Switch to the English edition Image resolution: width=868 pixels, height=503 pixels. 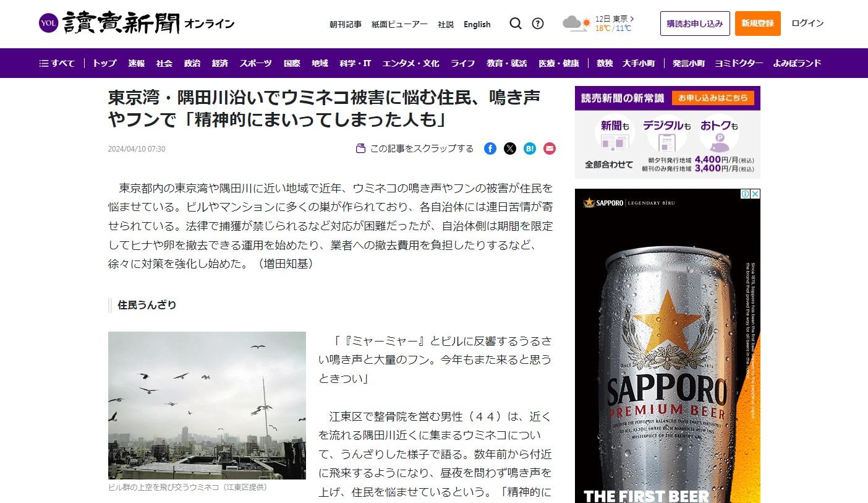477,24
